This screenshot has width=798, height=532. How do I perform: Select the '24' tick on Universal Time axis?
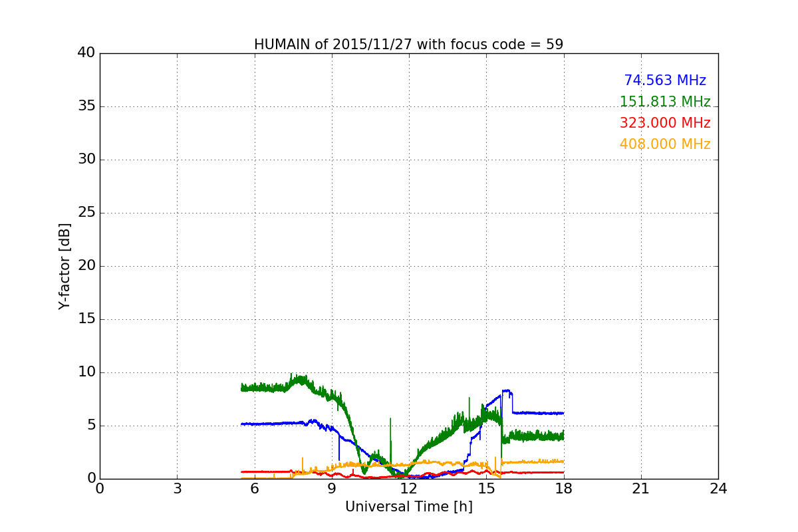click(x=718, y=488)
